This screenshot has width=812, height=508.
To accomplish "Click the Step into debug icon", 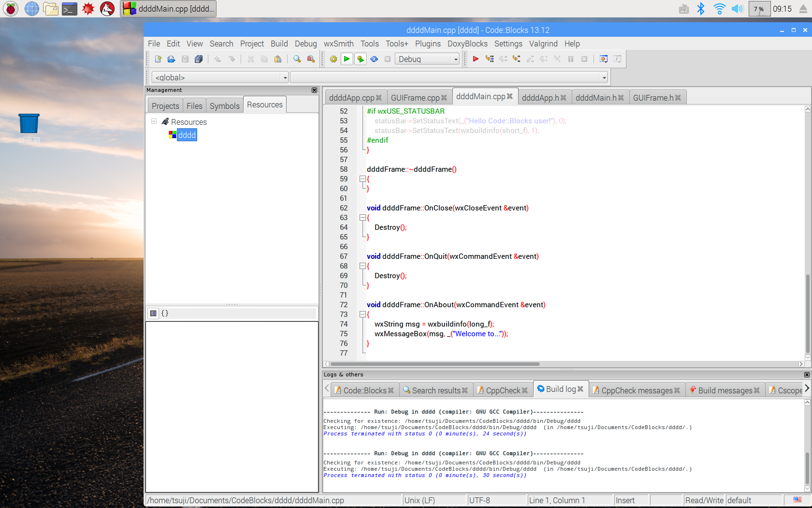I will 517,59.
